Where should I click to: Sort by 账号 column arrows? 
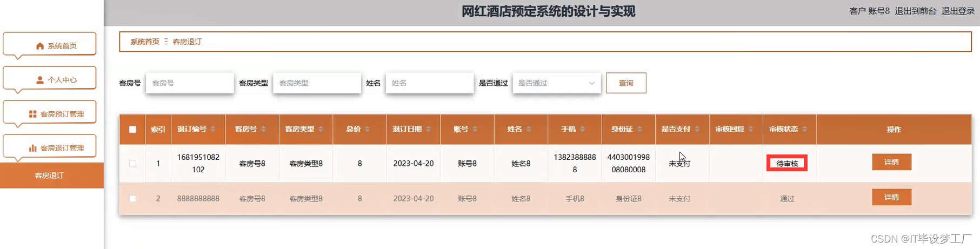click(475, 129)
